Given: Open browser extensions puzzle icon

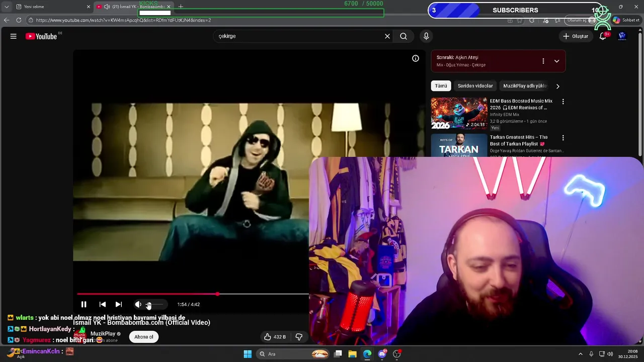Looking at the screenshot, I should (532, 20).
